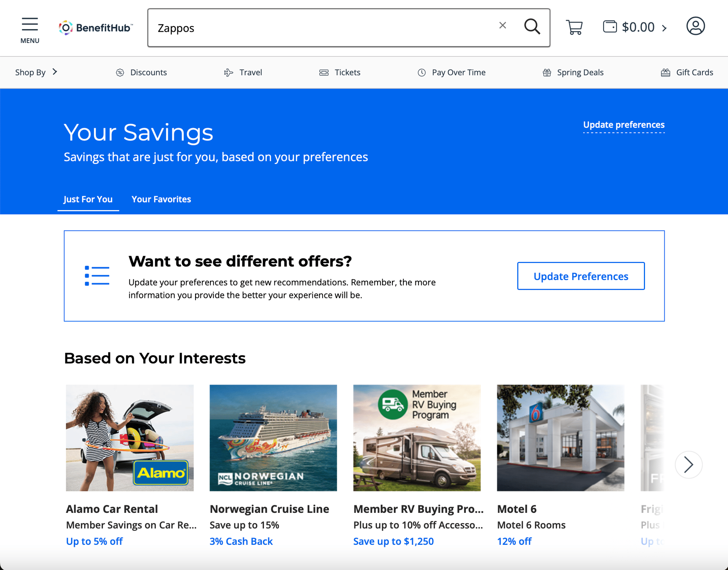The height and width of the screenshot is (570, 728).
Task: Click the Alamo Car Rental title
Action: tap(112, 509)
